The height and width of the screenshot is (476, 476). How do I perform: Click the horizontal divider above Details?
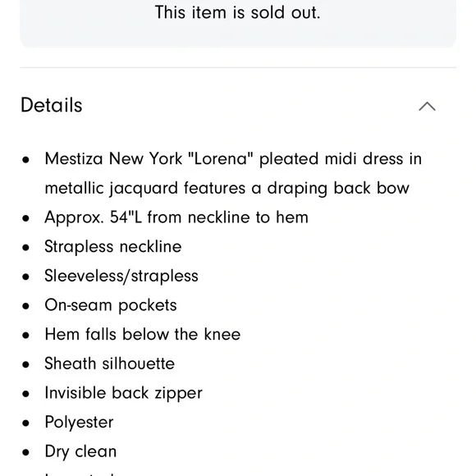click(x=238, y=67)
